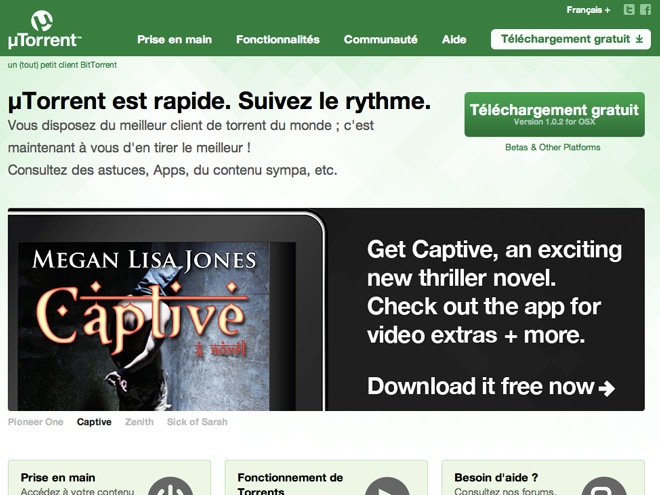Open the Twitter icon in header

629,10
